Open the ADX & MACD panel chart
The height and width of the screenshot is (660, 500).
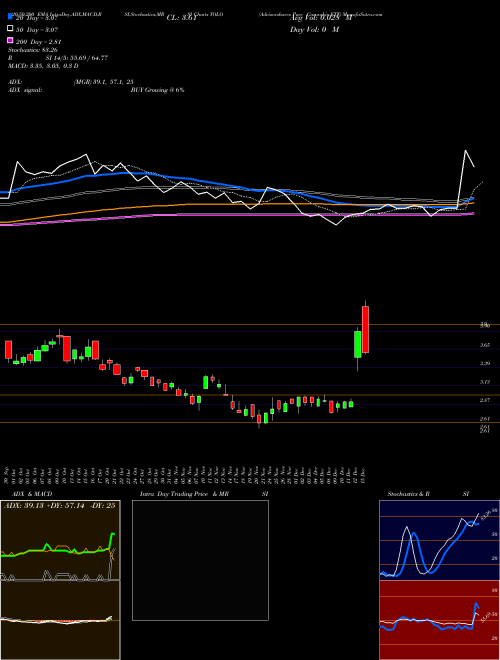pos(60,580)
